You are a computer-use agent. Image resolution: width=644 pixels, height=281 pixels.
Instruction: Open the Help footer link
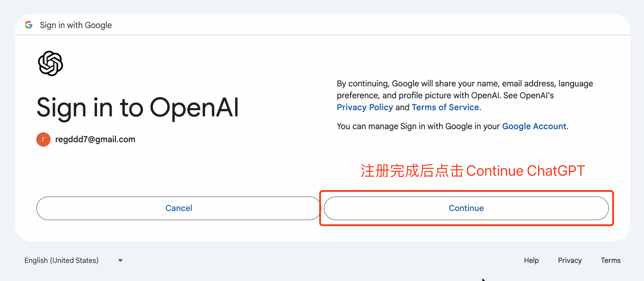[531, 260]
